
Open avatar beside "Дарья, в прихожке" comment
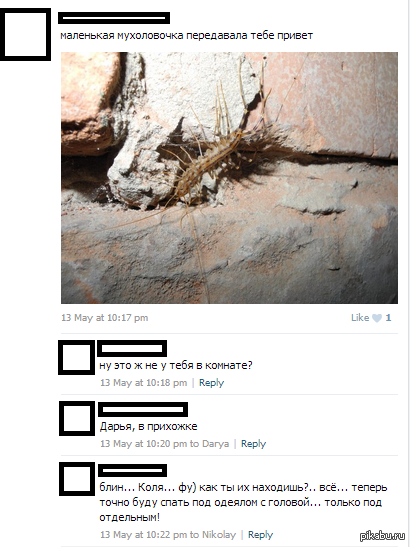tap(77, 418)
